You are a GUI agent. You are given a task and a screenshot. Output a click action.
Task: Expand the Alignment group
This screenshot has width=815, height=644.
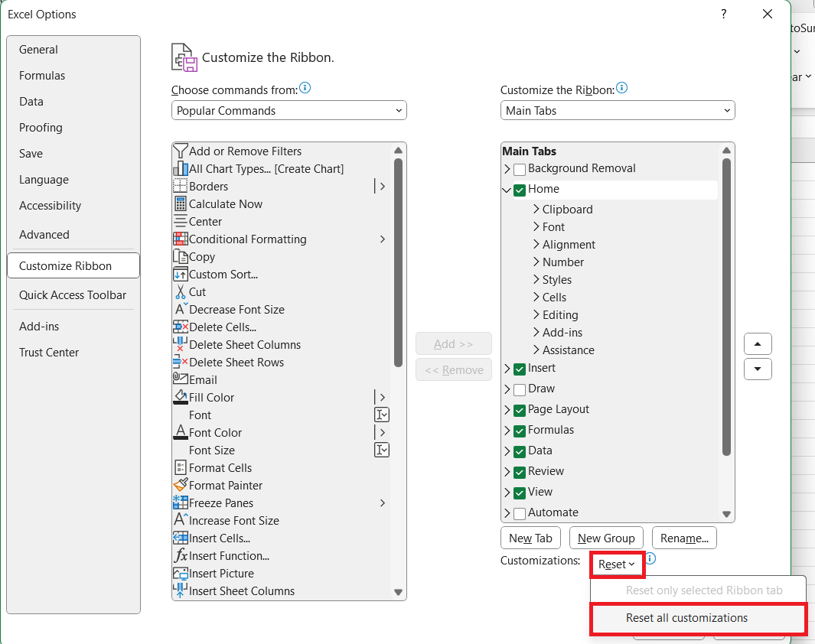(x=536, y=244)
